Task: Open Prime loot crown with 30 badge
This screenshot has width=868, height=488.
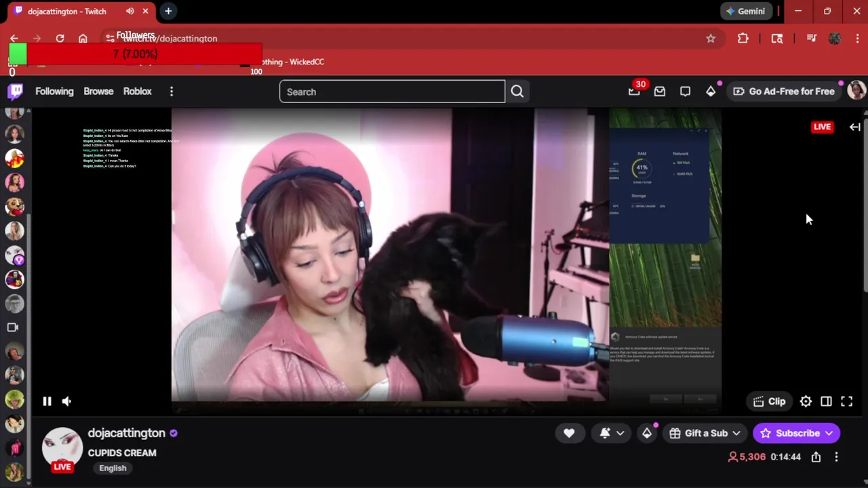Action: [634, 91]
